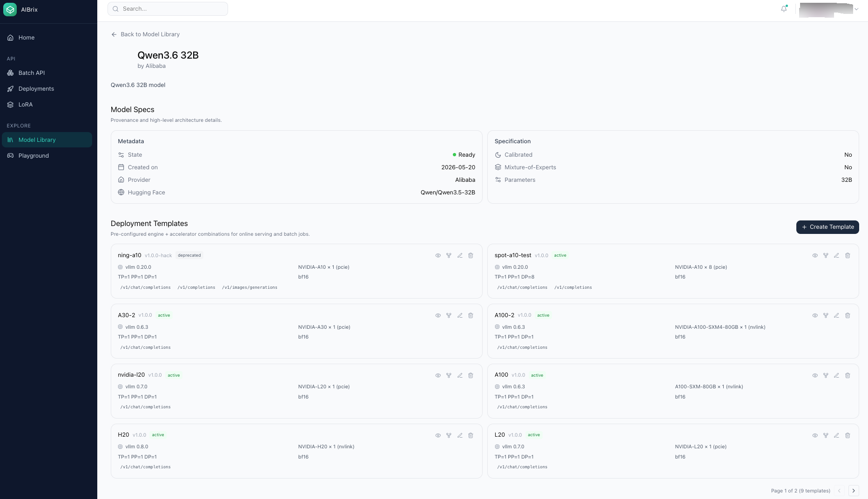Fork the H20 template
The width and height of the screenshot is (868, 499).
point(449,435)
